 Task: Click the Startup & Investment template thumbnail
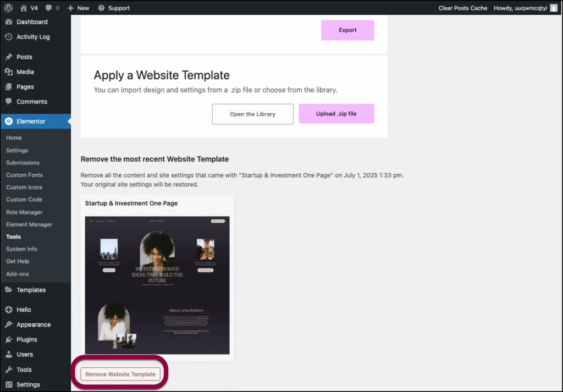coord(157,285)
